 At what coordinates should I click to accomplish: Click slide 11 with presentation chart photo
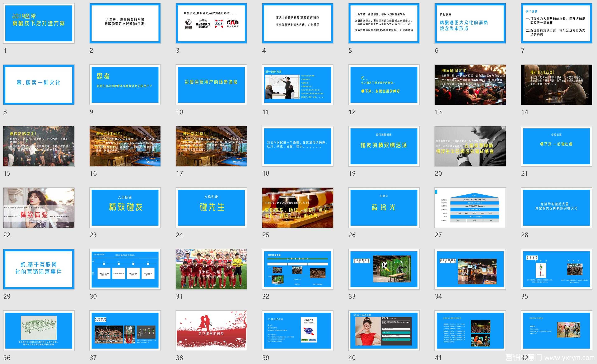click(298, 85)
